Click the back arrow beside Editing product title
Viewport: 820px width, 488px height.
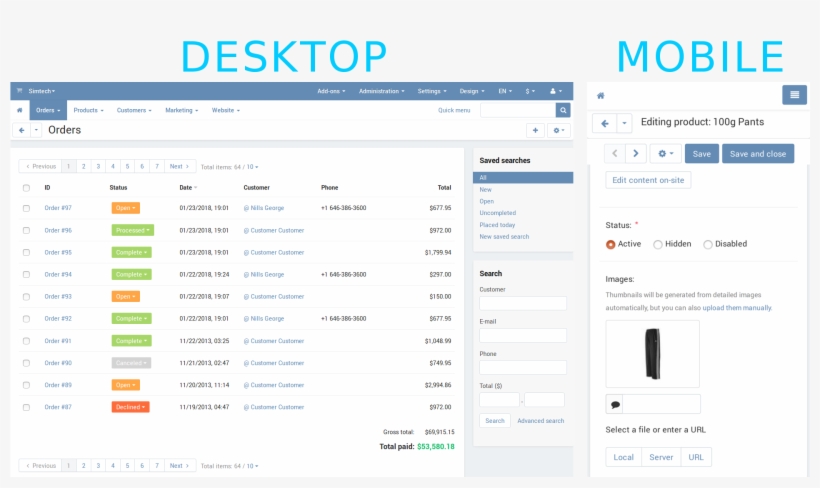(603, 123)
